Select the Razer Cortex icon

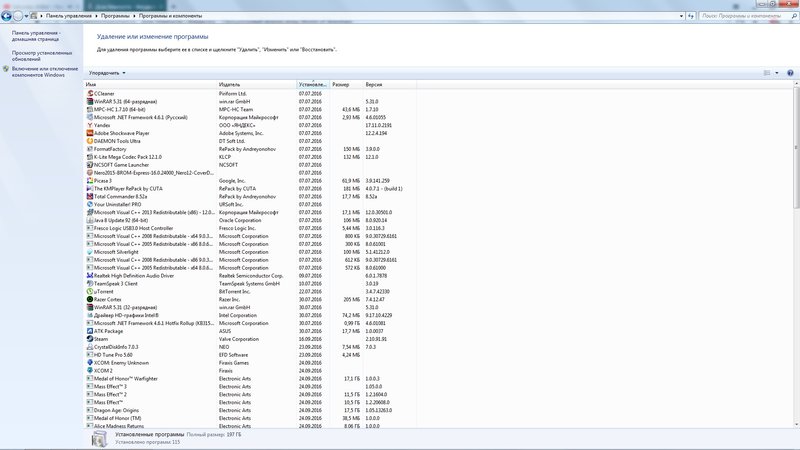point(90,299)
